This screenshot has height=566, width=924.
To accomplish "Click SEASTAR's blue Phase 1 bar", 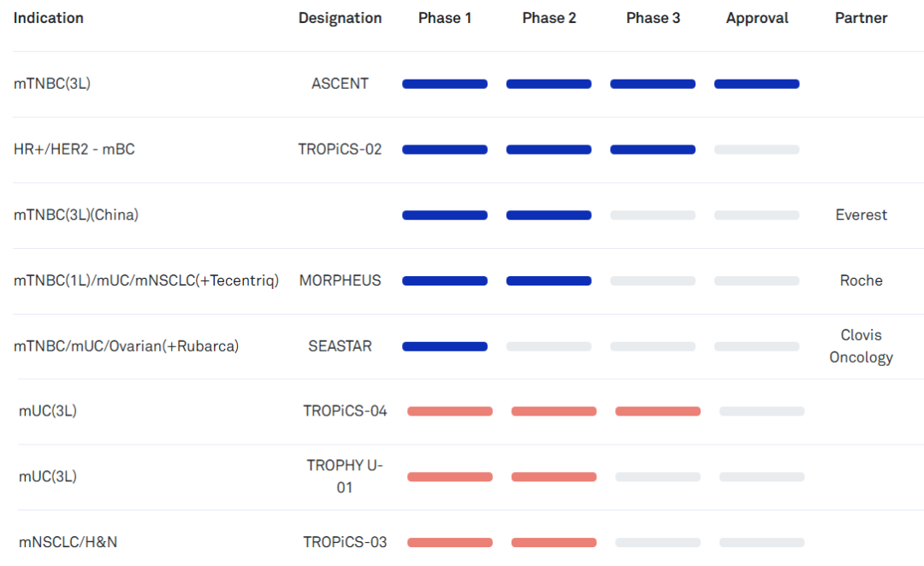I will [445, 346].
